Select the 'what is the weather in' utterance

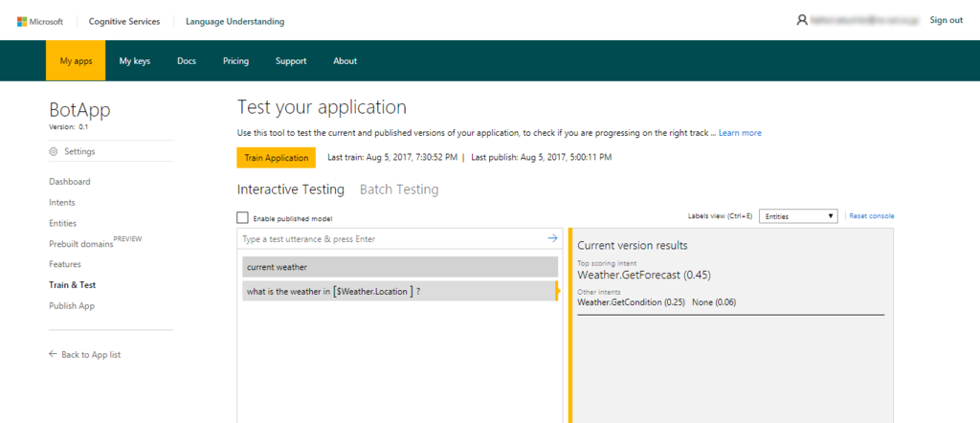400,291
